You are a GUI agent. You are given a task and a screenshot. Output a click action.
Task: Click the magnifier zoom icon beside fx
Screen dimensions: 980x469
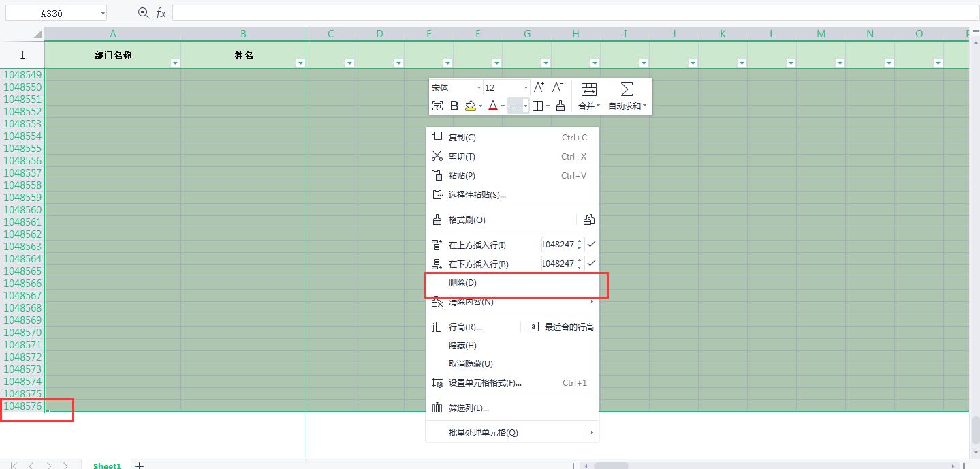143,13
